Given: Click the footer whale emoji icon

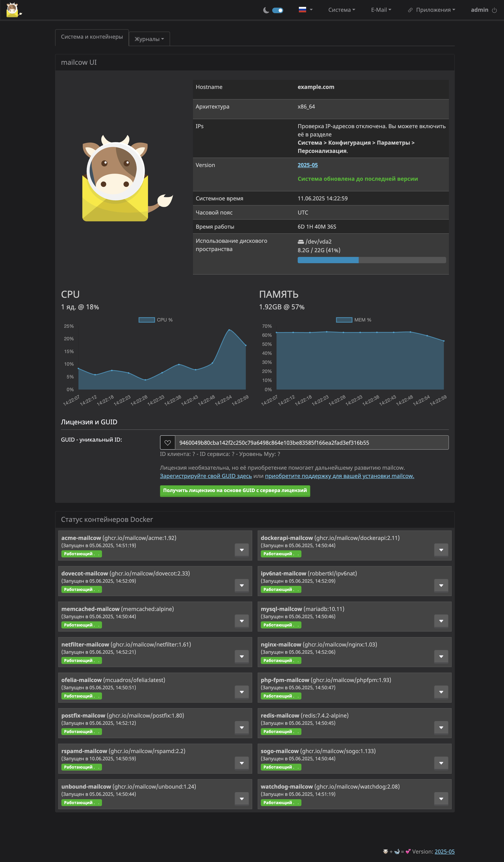Looking at the screenshot, I should click(x=397, y=852).
